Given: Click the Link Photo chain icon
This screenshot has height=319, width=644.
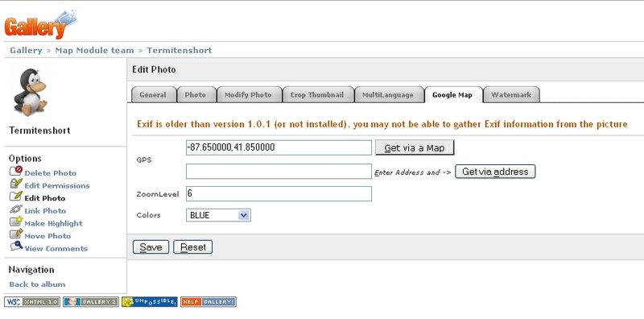Looking at the screenshot, I should click(16, 209).
